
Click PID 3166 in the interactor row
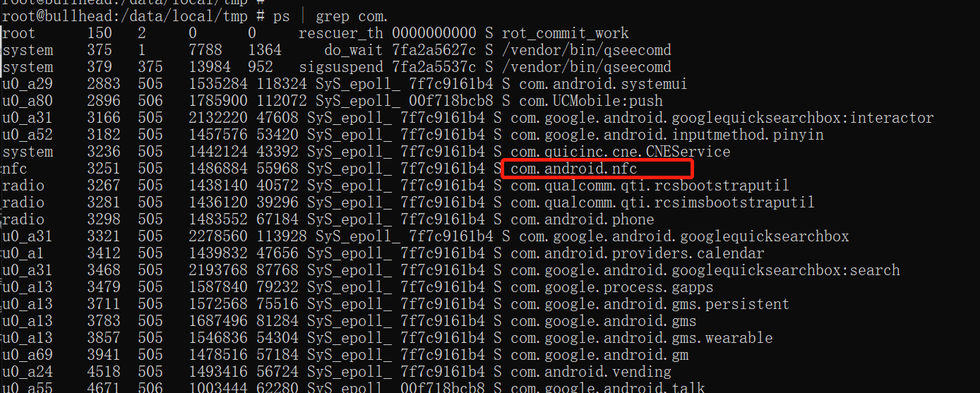coord(104,118)
